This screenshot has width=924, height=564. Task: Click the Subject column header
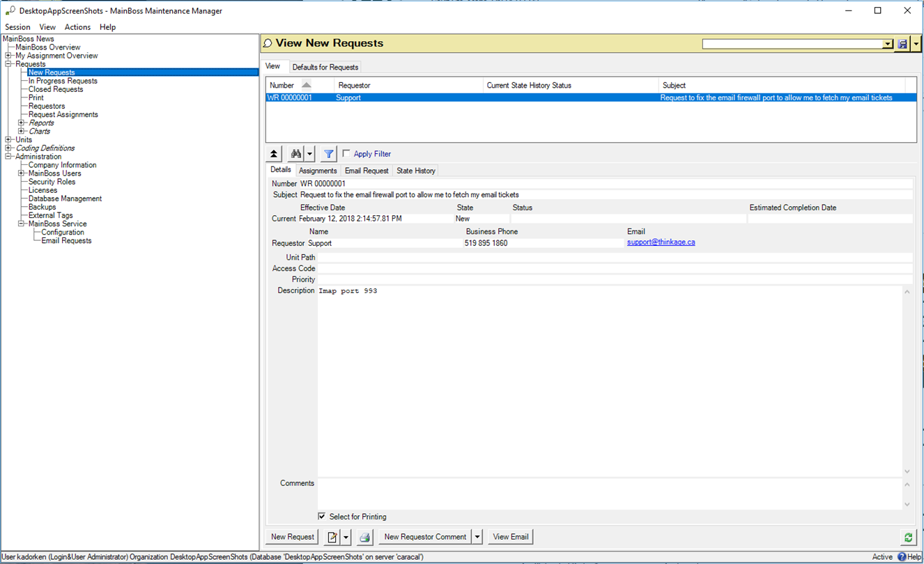(x=782, y=86)
